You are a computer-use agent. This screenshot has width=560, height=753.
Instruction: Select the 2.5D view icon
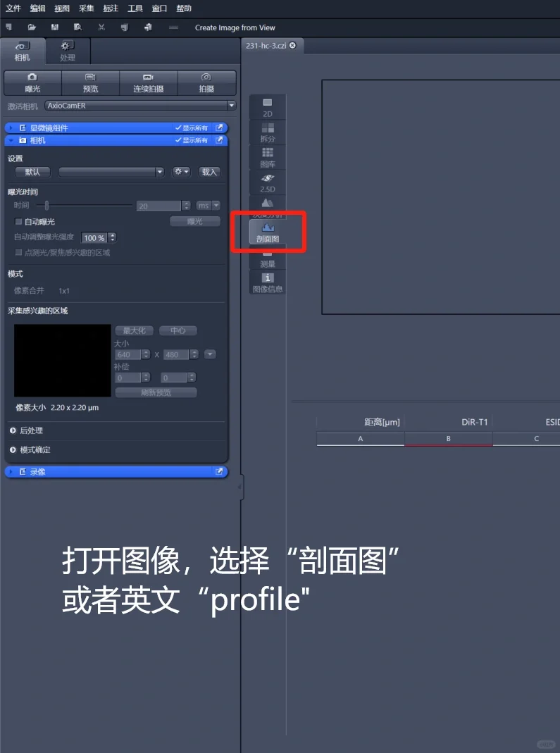[268, 182]
